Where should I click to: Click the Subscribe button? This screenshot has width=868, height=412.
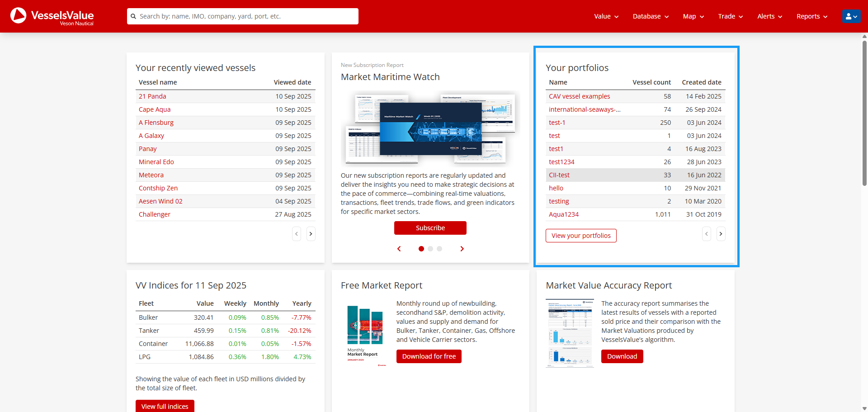coord(430,228)
